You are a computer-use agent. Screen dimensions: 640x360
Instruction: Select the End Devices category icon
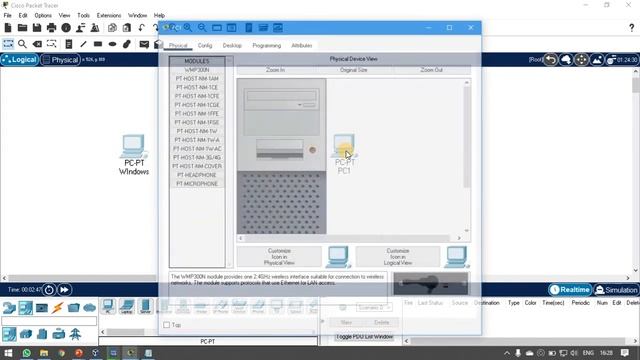(25, 307)
